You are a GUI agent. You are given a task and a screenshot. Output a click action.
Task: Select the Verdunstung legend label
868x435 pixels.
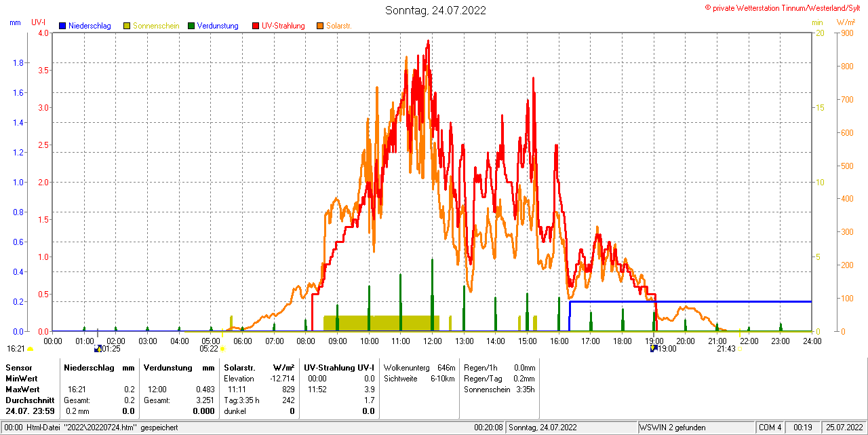tap(218, 26)
